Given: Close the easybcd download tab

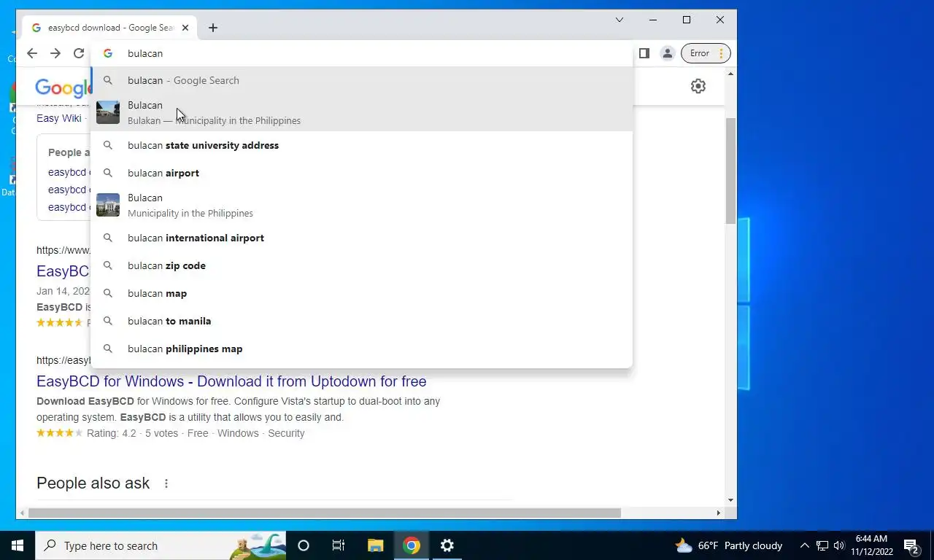Looking at the screenshot, I should [x=185, y=28].
